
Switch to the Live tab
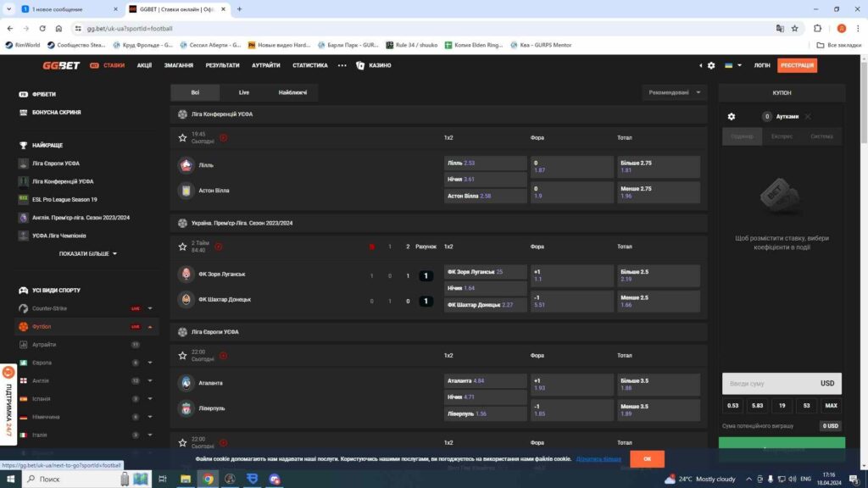coord(243,92)
